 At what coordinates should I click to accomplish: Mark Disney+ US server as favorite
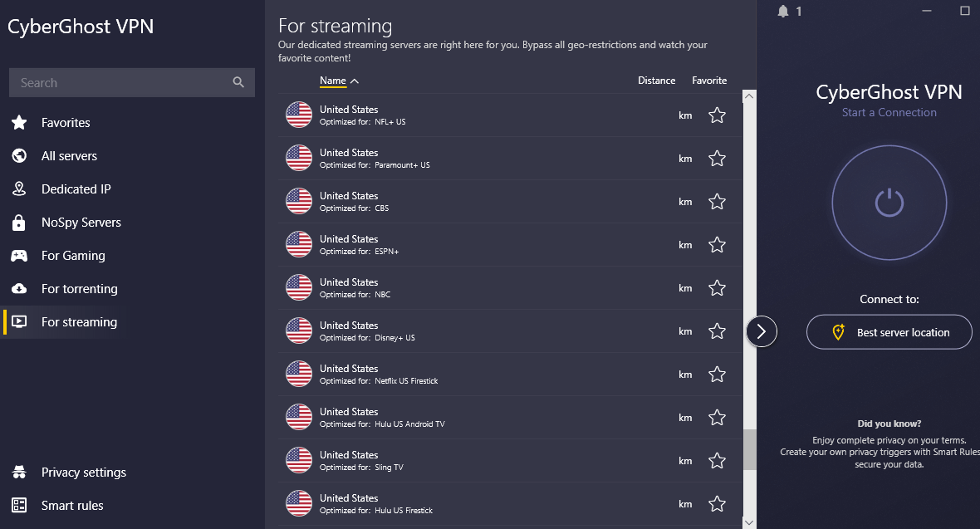[x=717, y=331]
